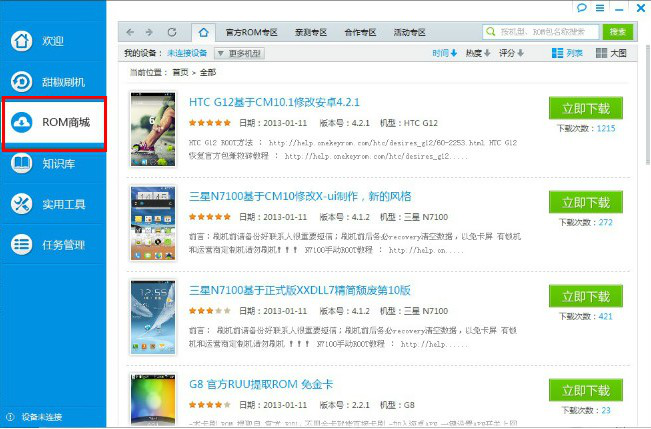
Task: Open HTC G12 ROM thumbnail
Action: 153,129
